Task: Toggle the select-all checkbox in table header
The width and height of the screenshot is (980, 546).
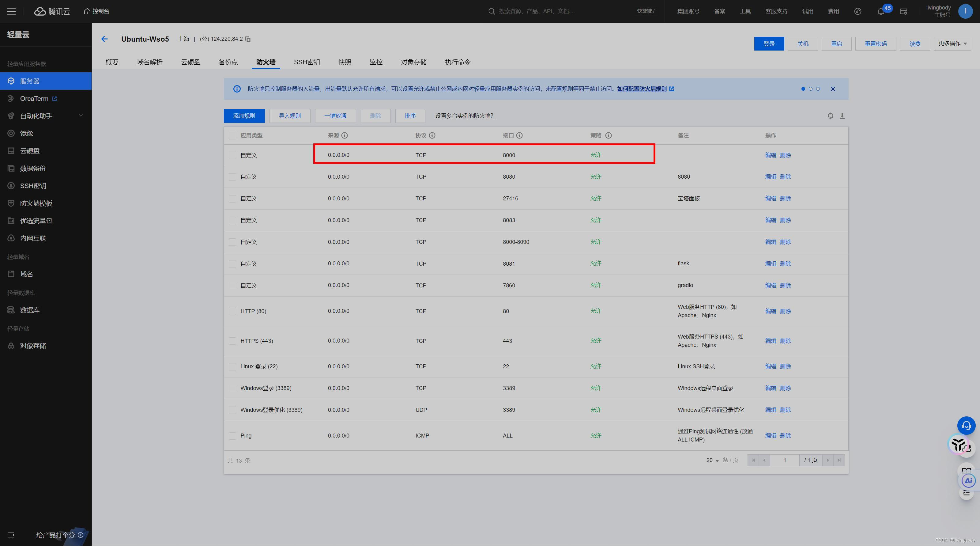Action: pyautogui.click(x=232, y=135)
